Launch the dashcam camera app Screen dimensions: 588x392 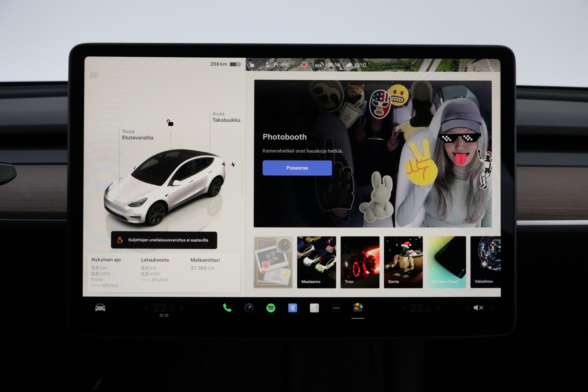click(249, 308)
